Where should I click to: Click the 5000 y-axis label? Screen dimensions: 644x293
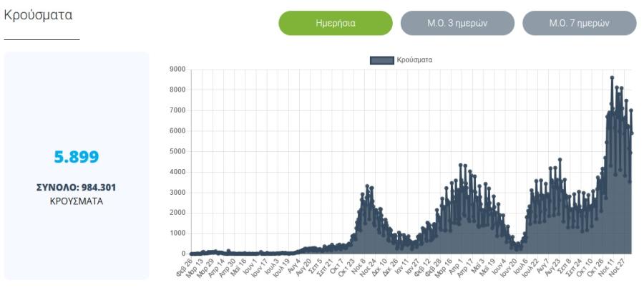click(x=177, y=152)
